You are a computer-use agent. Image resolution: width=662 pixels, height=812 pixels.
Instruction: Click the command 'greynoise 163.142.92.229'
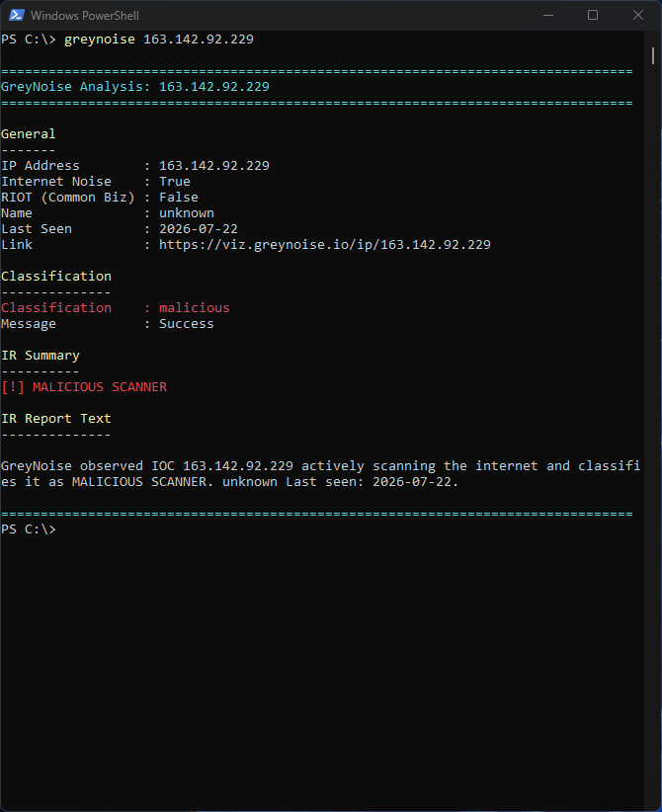tap(158, 40)
